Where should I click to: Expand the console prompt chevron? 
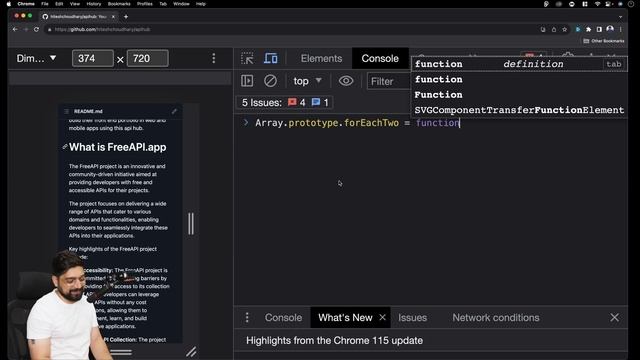point(246,122)
